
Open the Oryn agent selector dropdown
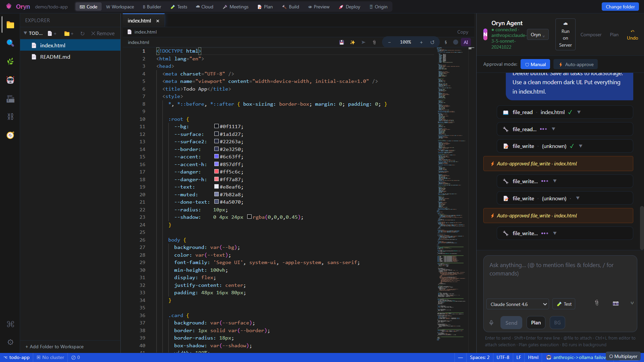point(538,35)
